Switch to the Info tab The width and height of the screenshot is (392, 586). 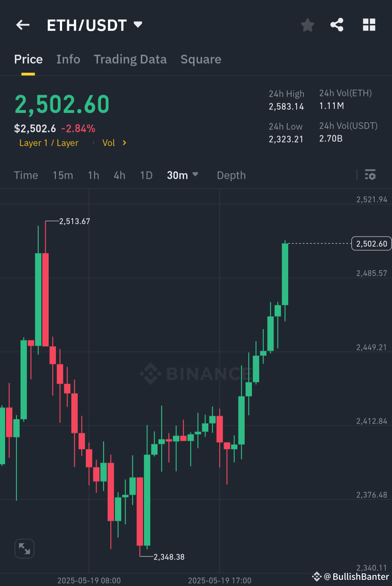pos(68,59)
